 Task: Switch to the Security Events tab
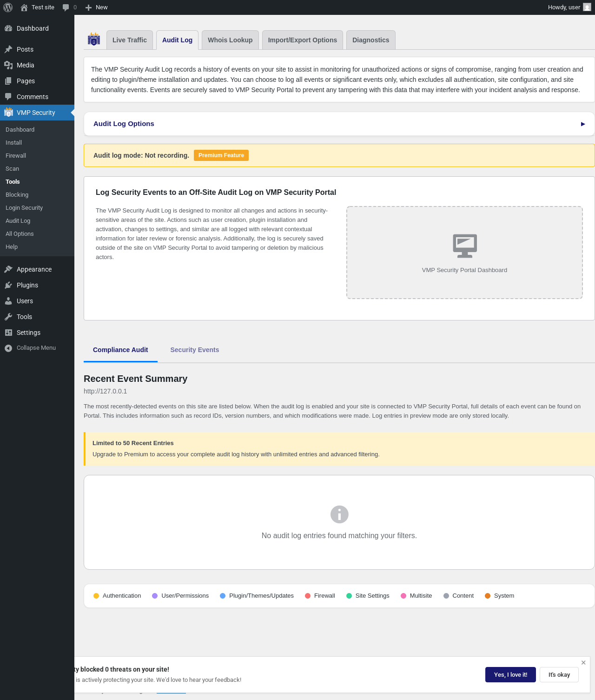tap(195, 350)
